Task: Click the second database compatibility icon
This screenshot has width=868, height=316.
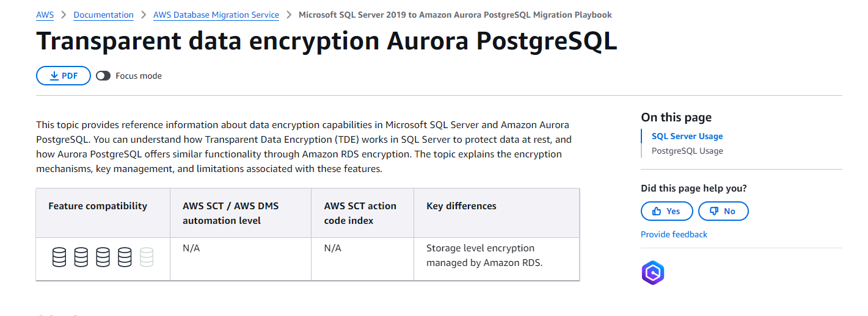Action: 81,257
